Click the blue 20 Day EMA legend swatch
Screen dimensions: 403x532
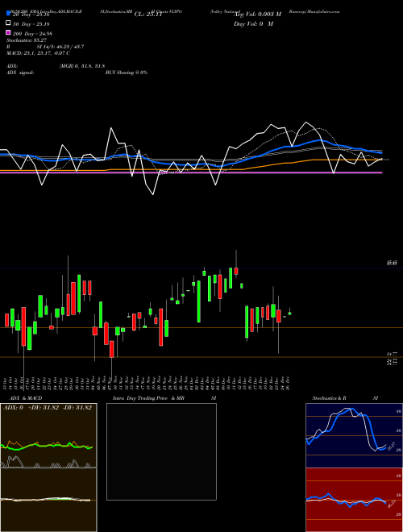point(8,13)
